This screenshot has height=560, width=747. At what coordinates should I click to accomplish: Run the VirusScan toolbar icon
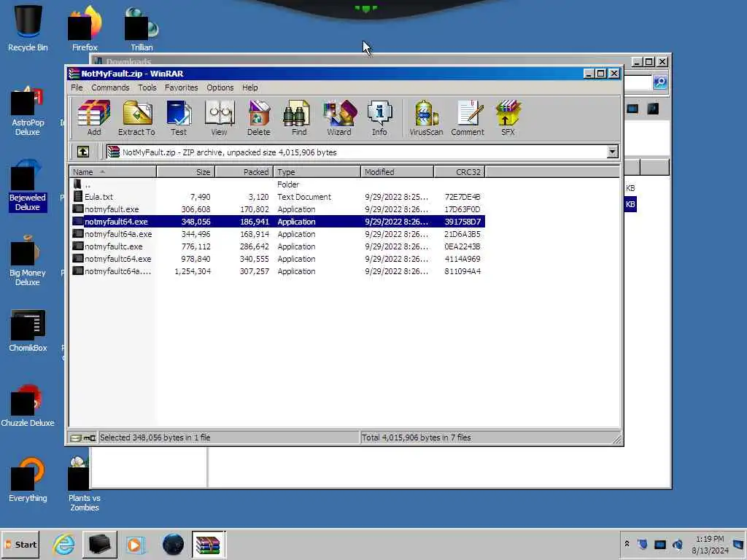426,118
